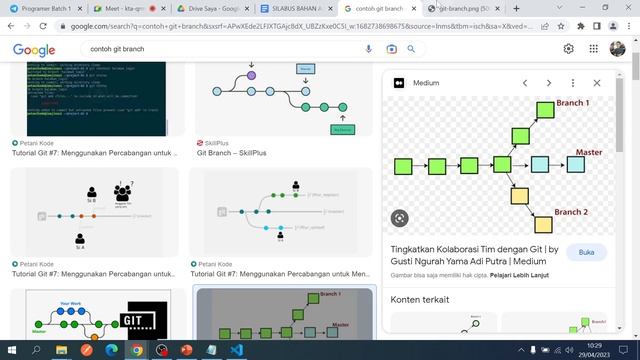This screenshot has height=360, width=640.
Task: Bookmark this page with star icon
Action: [561, 26]
